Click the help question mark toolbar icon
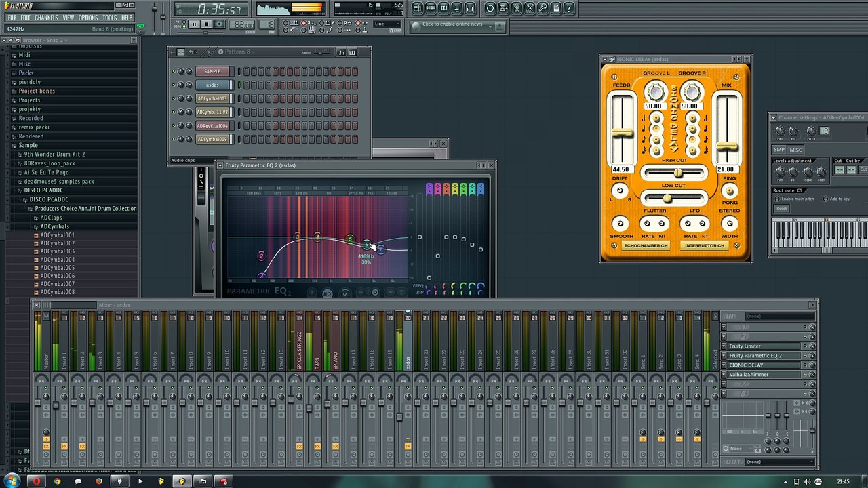This screenshot has height=488, width=868. tap(569, 8)
